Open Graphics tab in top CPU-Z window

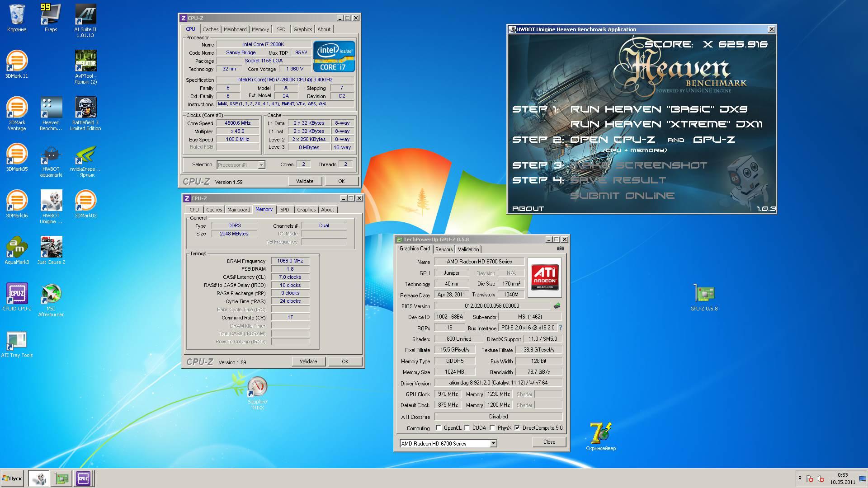(x=302, y=29)
